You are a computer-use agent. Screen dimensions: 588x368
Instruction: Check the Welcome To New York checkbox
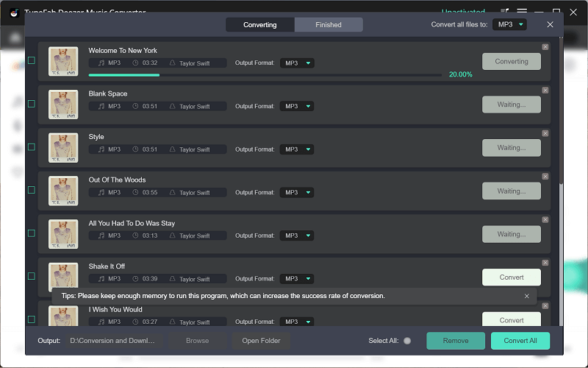pos(32,60)
